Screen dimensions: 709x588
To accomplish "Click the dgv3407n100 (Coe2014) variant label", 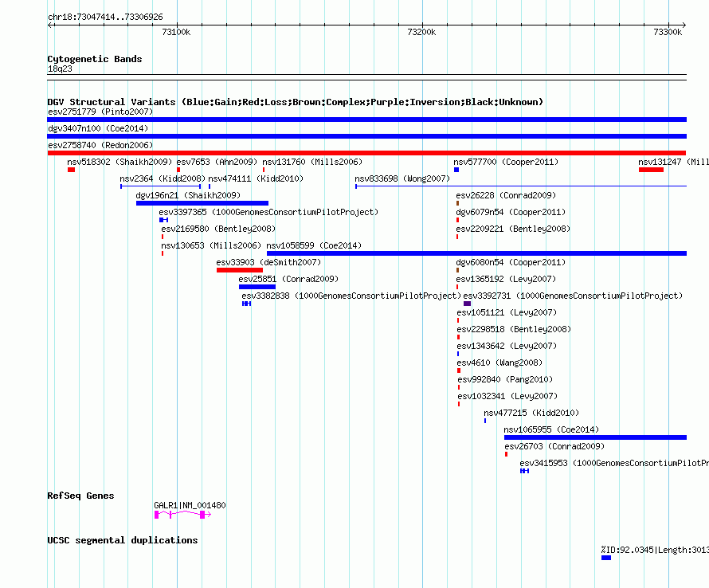I will pyautogui.click(x=98, y=128).
